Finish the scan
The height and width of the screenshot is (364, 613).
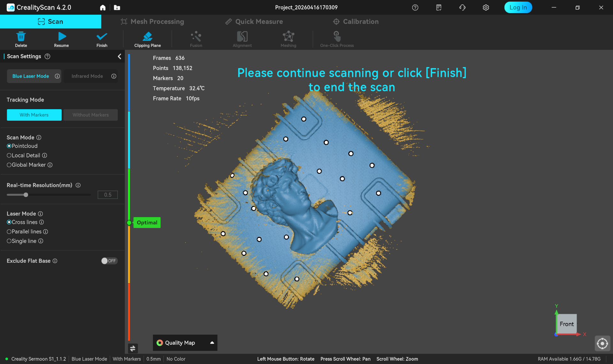point(102,39)
